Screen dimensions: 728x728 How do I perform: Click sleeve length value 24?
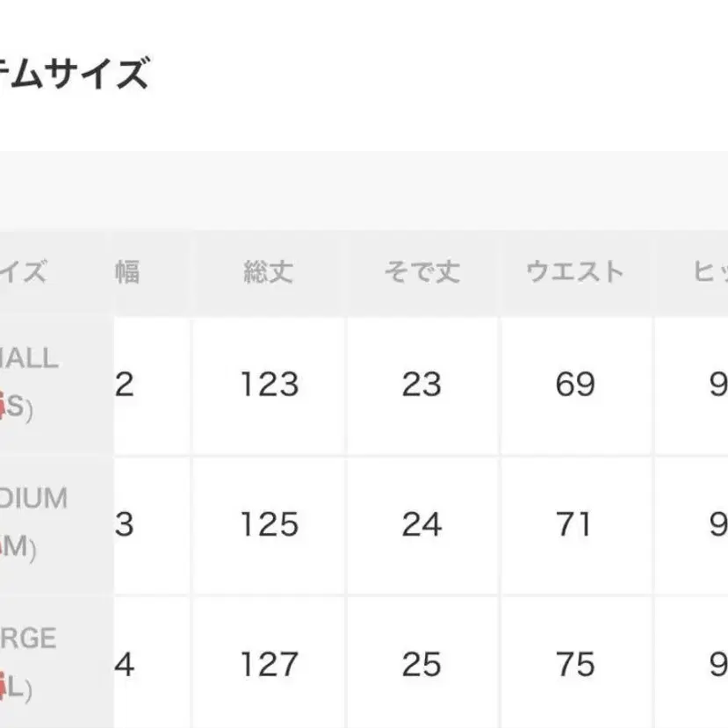pyautogui.click(x=422, y=525)
